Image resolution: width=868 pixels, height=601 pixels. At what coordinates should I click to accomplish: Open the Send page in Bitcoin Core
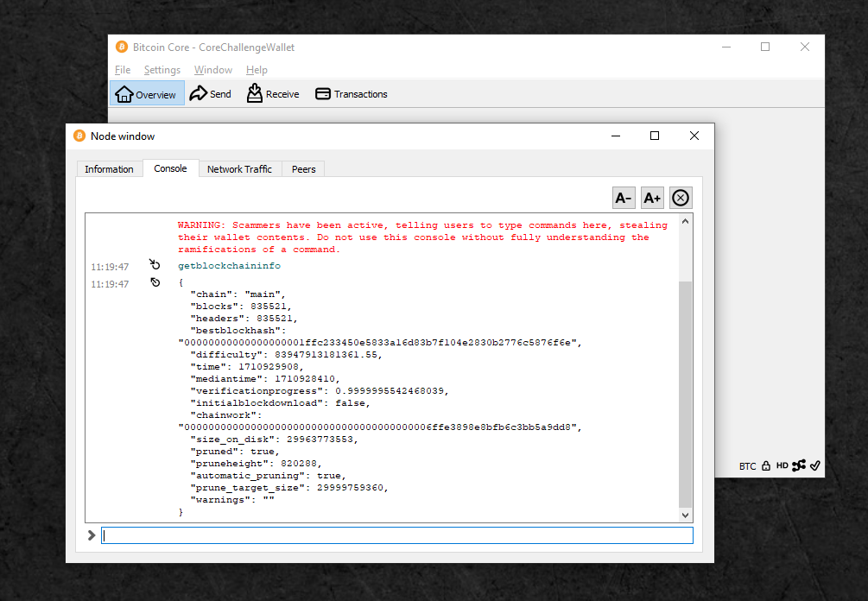[211, 94]
